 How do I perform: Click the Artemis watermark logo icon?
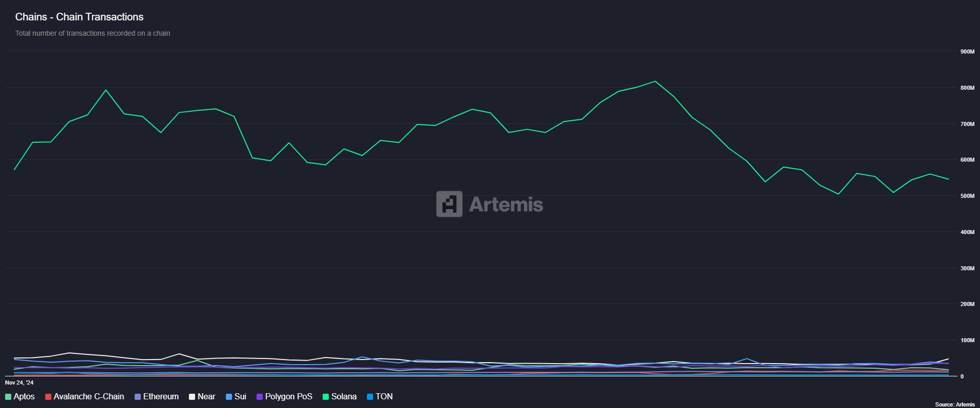tap(449, 204)
